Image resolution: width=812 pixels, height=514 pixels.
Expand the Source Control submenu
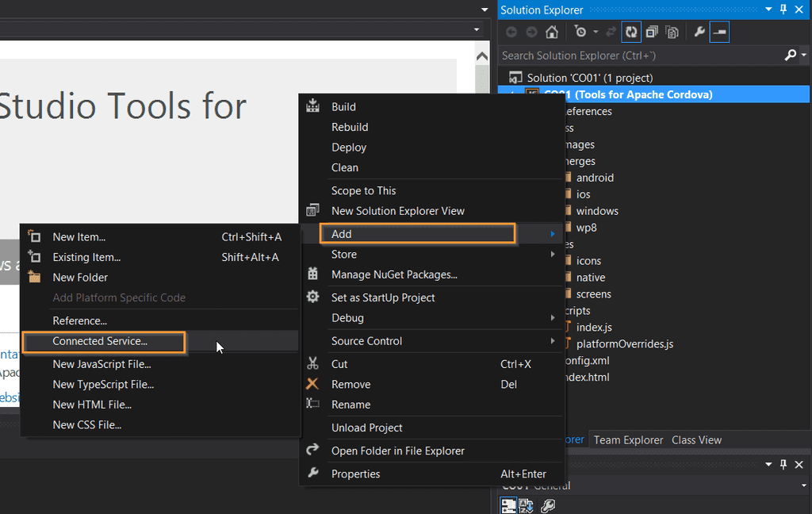[431, 341]
